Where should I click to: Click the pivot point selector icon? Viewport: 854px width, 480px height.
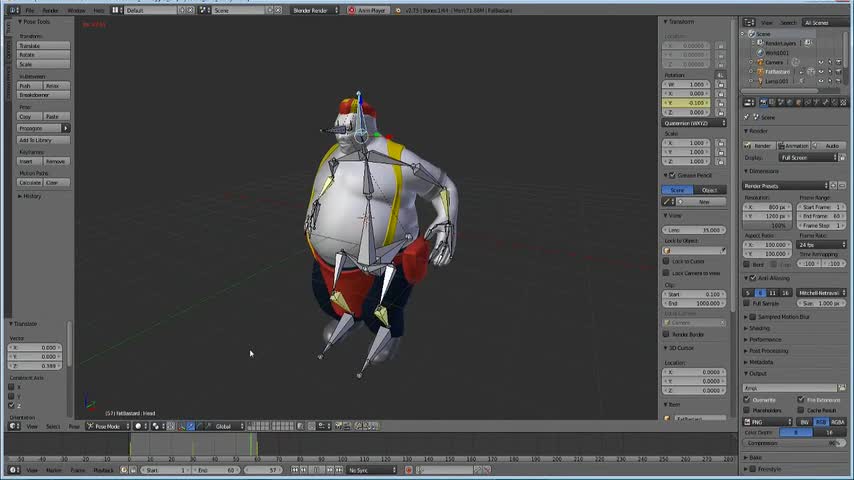(156, 426)
